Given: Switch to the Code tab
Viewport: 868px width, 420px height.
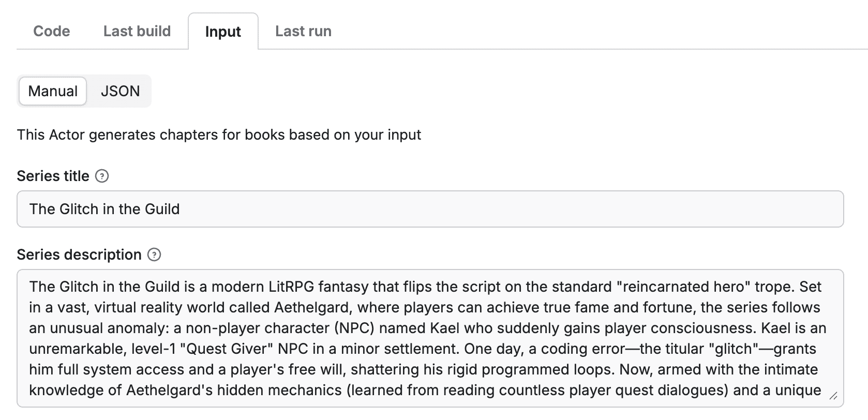Looking at the screenshot, I should tap(51, 31).
